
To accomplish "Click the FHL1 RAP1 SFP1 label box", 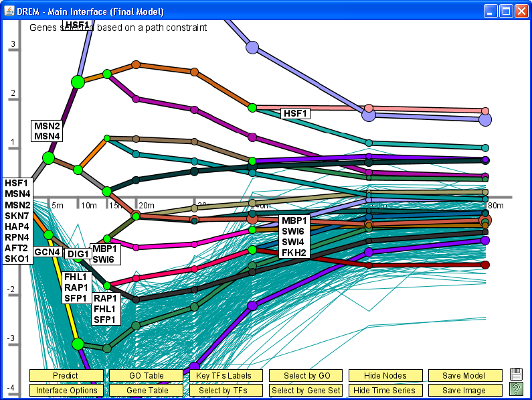I will [x=76, y=287].
